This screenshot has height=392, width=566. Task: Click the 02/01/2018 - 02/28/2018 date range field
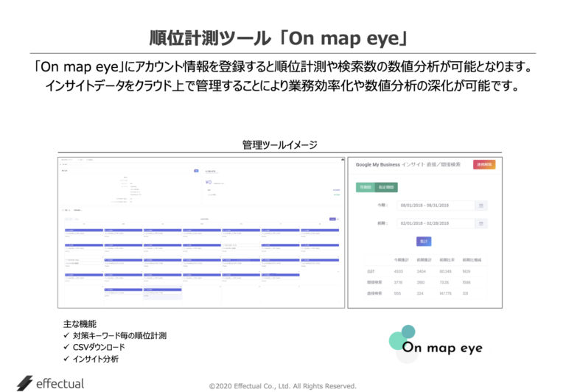[x=436, y=223]
